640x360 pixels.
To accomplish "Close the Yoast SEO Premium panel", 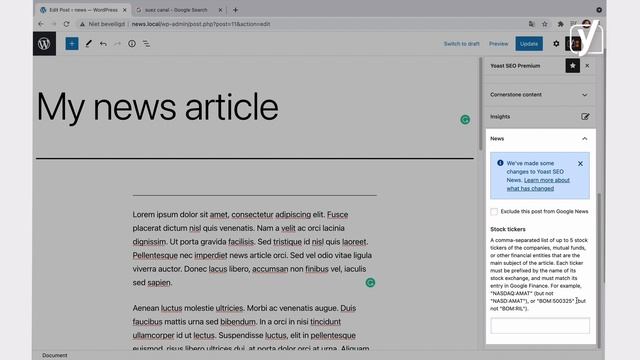I will [x=587, y=66].
